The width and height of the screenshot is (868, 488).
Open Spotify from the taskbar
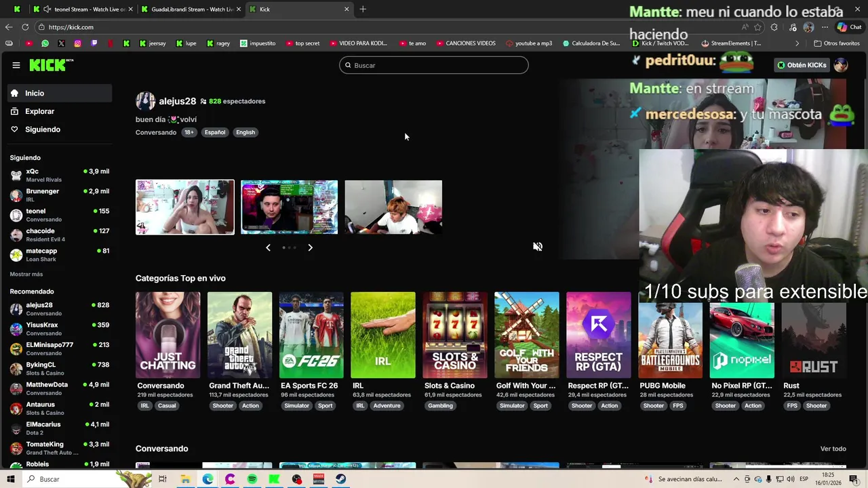[x=252, y=479]
